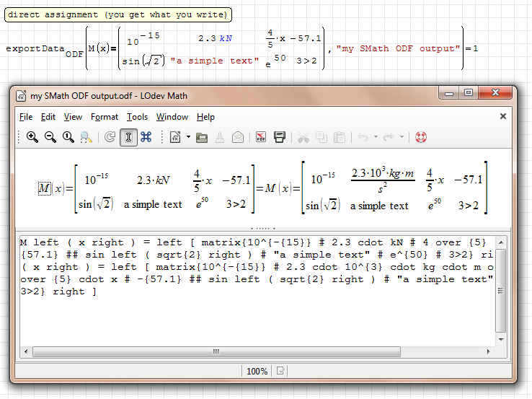Click the Update formula refresh icon
Viewport: 532px width, 399px height.
tap(110, 137)
